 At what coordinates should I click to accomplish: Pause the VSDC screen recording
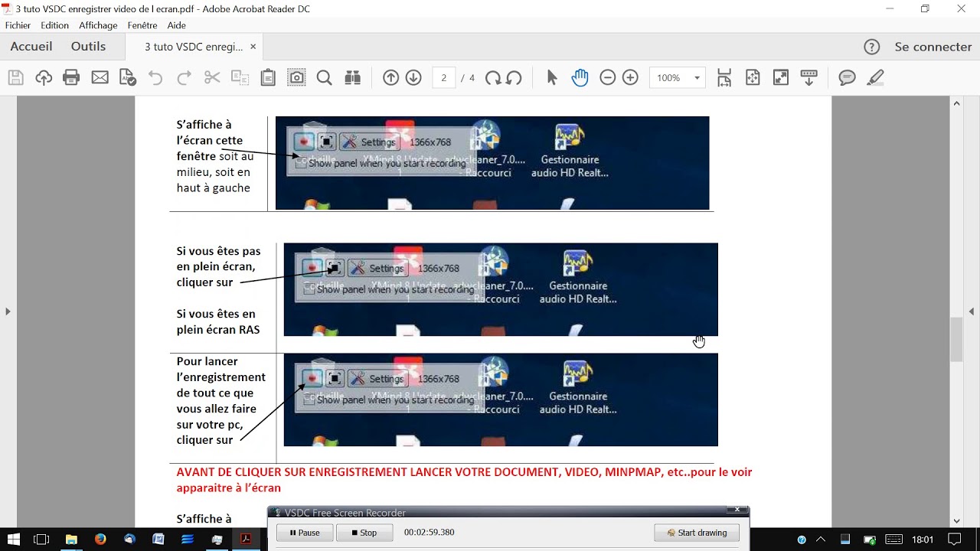[305, 533]
